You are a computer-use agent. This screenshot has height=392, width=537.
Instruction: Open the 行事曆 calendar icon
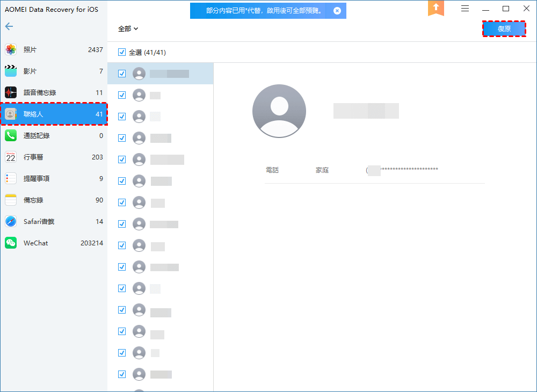tap(11, 157)
